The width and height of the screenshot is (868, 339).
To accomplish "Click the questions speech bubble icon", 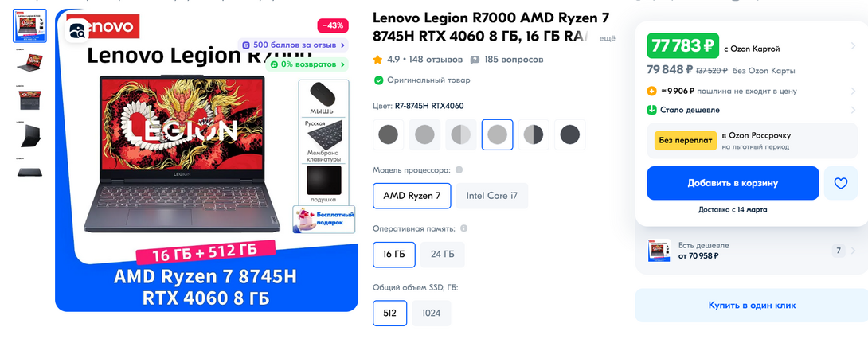I will (475, 60).
